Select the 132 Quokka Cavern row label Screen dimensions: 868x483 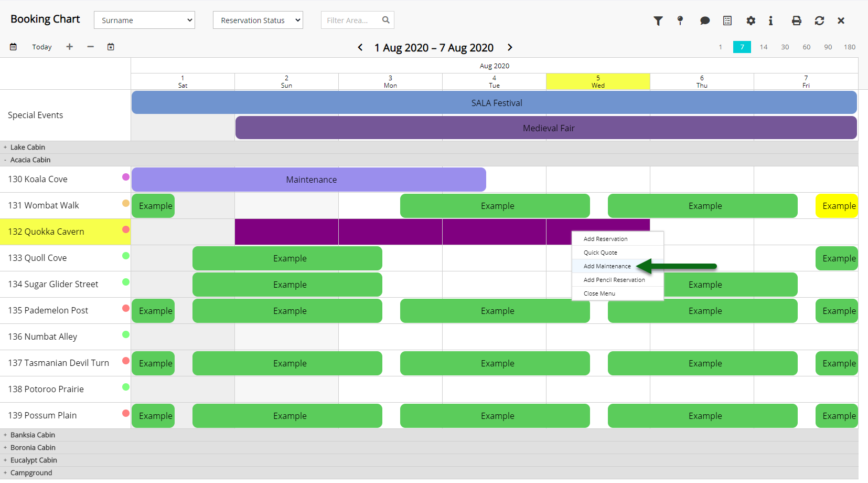coord(46,232)
